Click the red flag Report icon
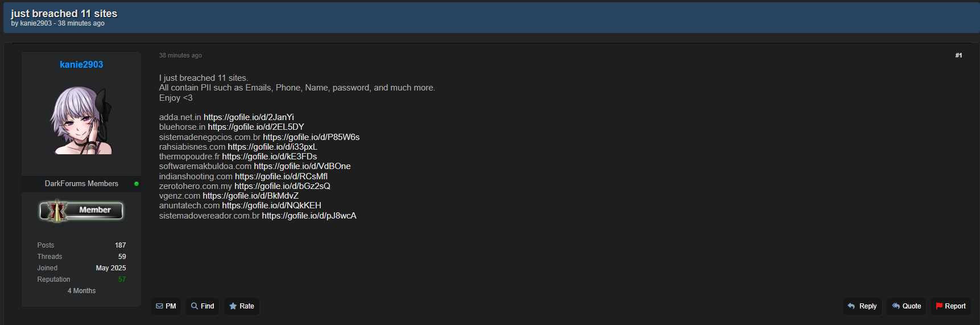Screen dimensions: 980x325 [x=939, y=306]
